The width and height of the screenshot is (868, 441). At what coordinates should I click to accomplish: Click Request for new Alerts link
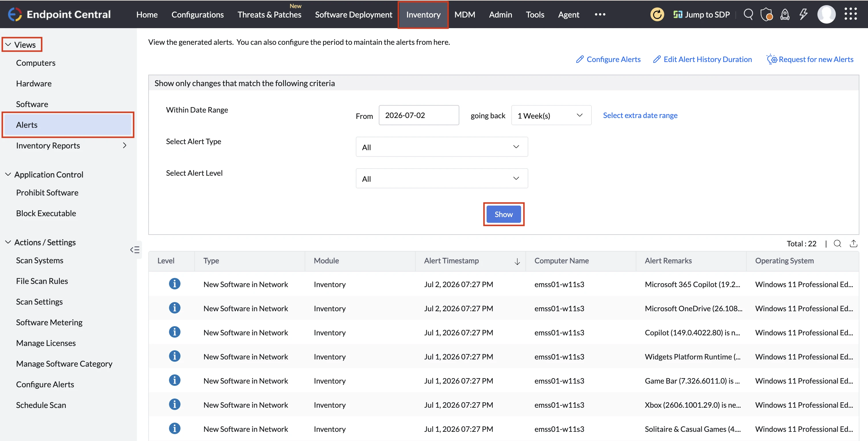pos(810,59)
